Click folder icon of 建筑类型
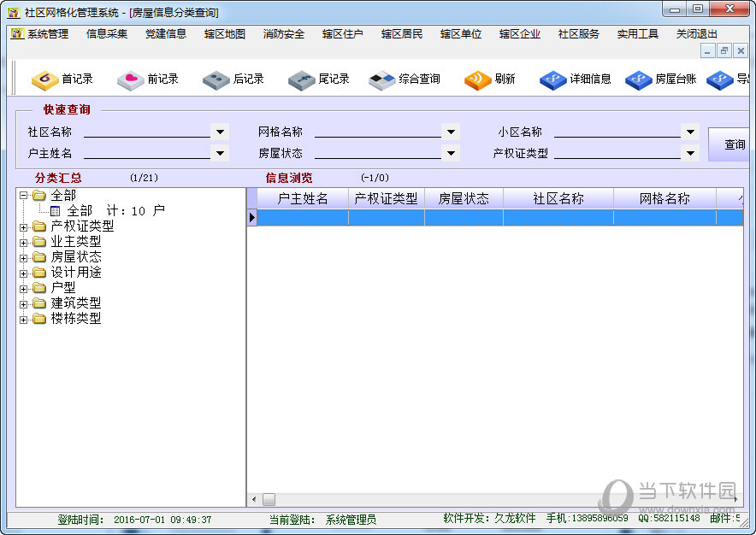This screenshot has width=756, height=535. point(39,303)
